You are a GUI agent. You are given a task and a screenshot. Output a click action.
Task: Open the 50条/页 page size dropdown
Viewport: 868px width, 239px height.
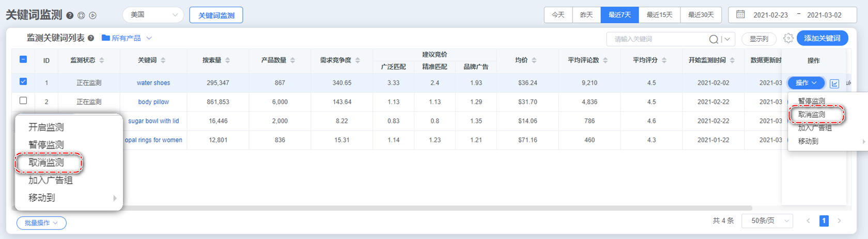[x=767, y=220]
